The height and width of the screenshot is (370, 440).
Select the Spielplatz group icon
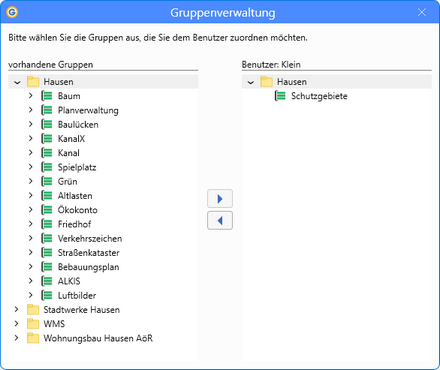[x=47, y=167]
